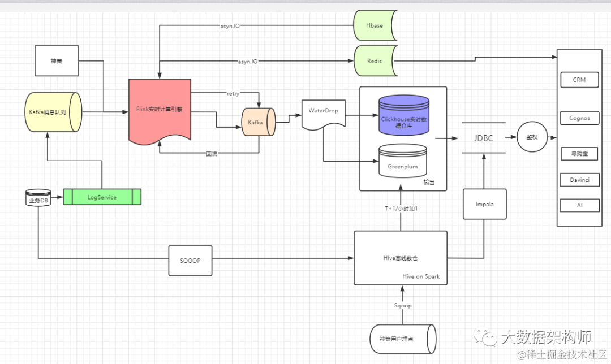Image resolution: width=611 pixels, height=364 pixels.
Task: Select the SQOOP box
Action: pos(190,261)
